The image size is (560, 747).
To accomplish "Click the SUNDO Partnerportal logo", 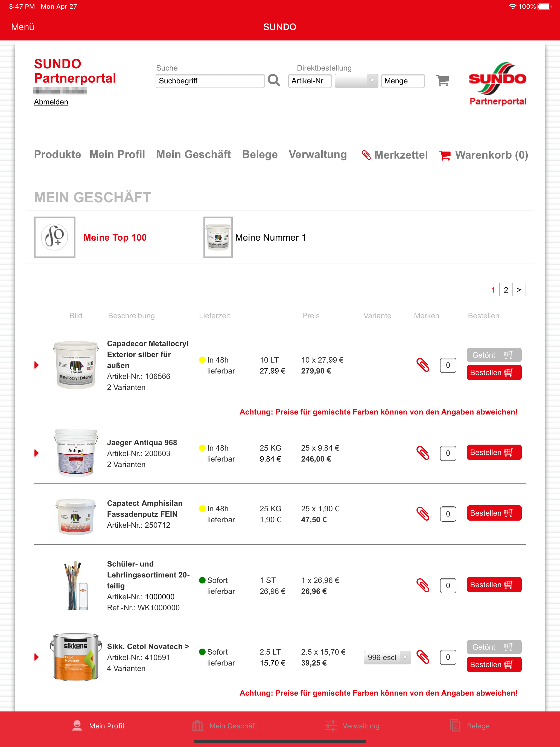I will pos(497,84).
